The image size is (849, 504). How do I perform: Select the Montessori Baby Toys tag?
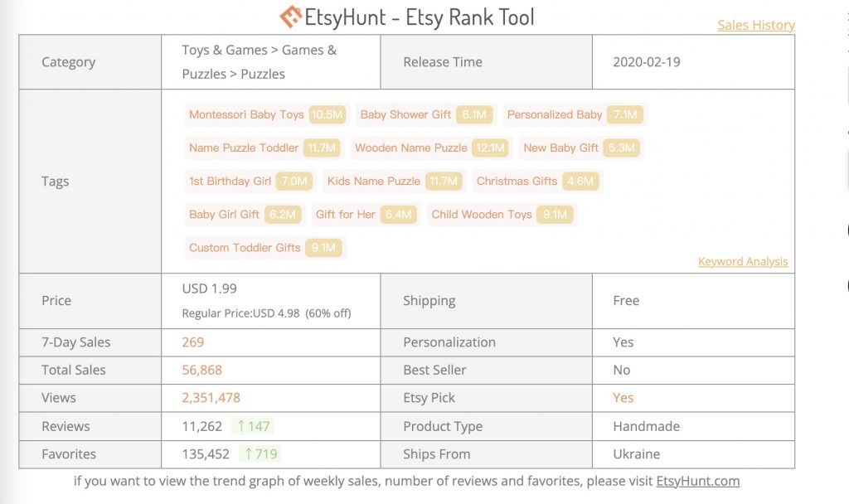coord(246,114)
